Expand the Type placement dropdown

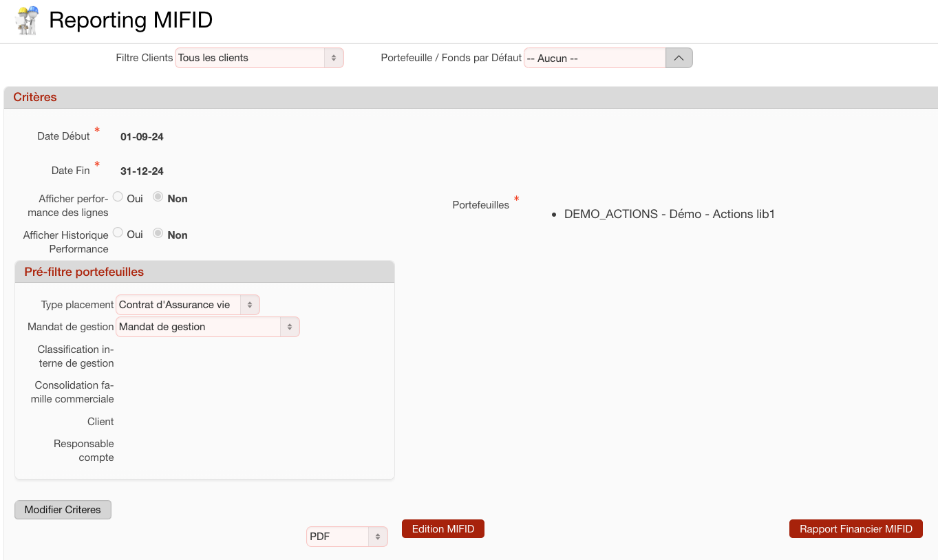188,305
